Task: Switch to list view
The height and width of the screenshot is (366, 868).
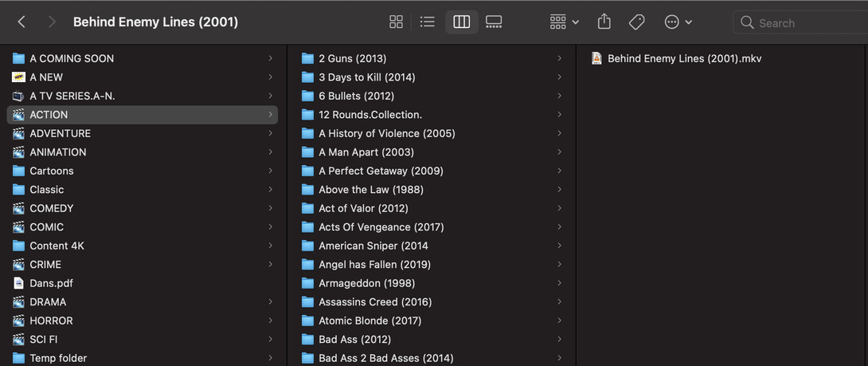Action: click(428, 22)
